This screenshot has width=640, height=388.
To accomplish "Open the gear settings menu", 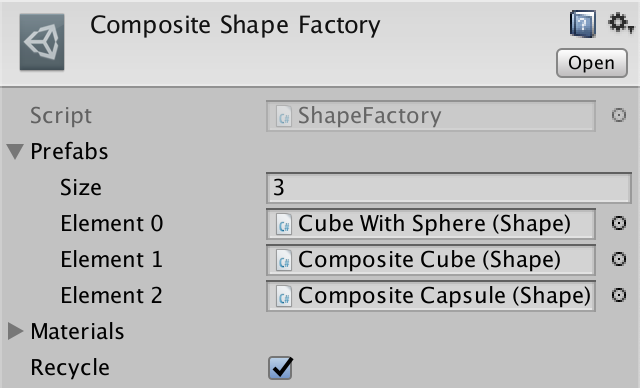I will [x=620, y=23].
